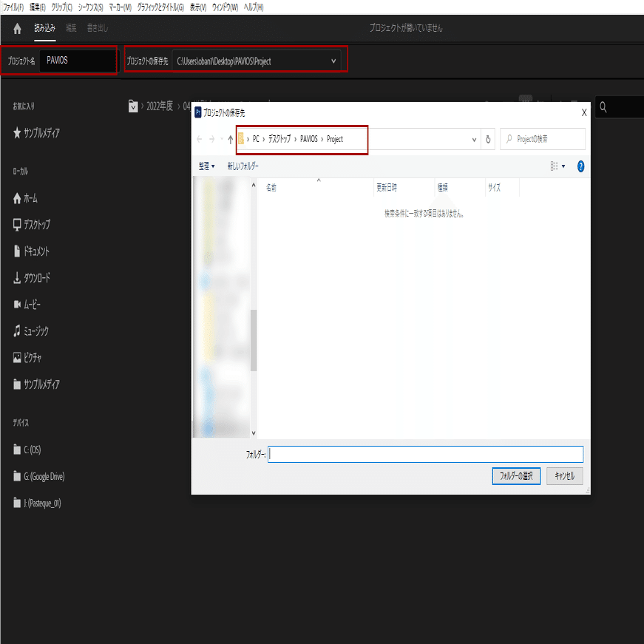The width and height of the screenshot is (644, 644).
Task: Sort by 名前 column header
Action: (x=271, y=188)
